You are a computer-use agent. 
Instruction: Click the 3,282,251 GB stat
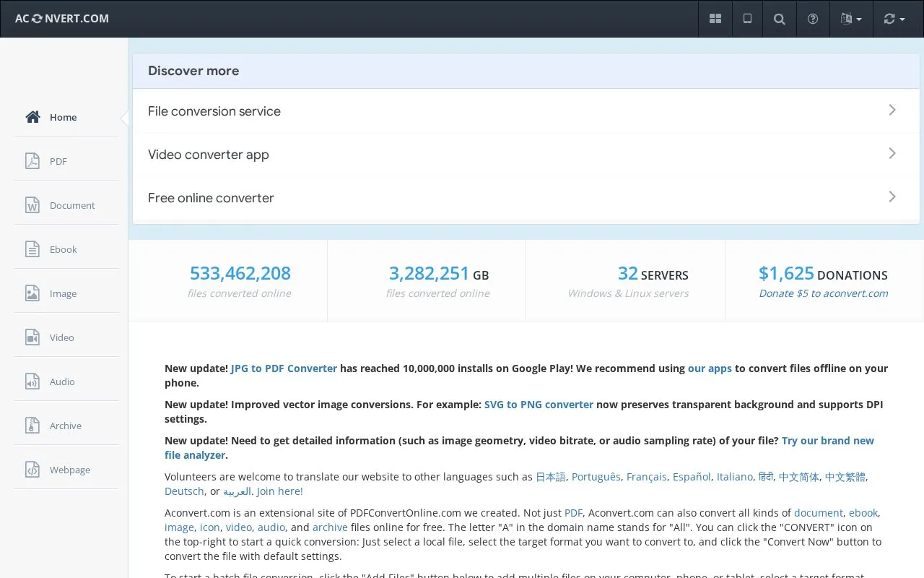click(439, 274)
